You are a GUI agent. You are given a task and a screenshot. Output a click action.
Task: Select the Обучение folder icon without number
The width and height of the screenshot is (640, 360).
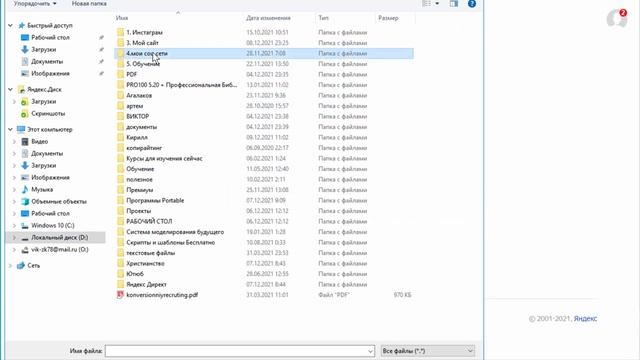pos(120,169)
